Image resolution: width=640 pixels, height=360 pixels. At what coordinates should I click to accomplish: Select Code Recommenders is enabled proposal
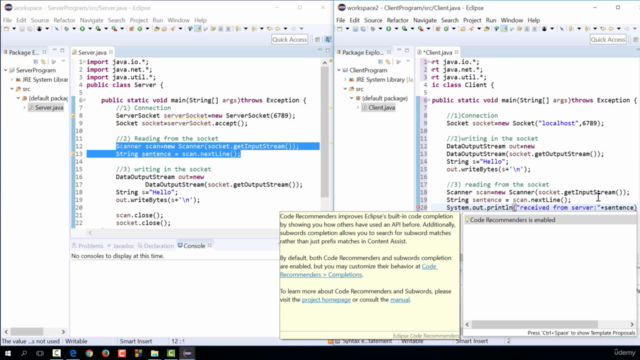(550, 220)
